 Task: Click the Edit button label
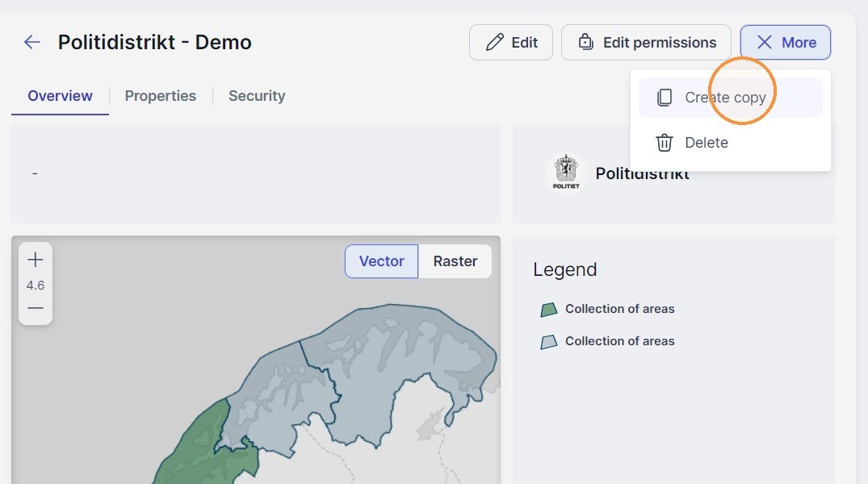click(x=524, y=43)
